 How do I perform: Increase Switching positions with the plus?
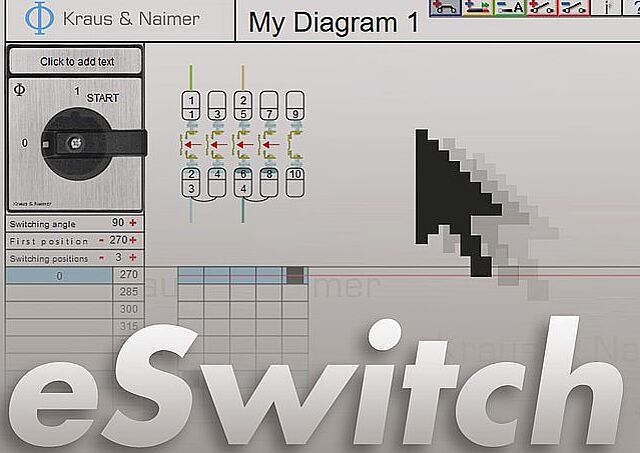pyautogui.click(x=133, y=258)
